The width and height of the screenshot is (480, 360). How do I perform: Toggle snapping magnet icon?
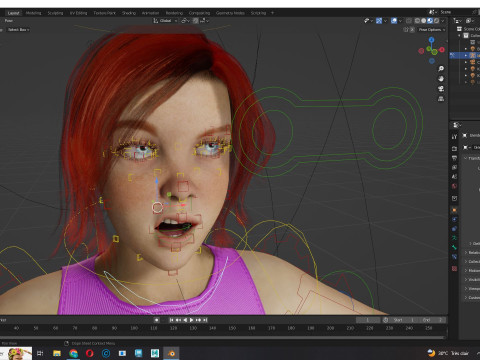coord(196,21)
